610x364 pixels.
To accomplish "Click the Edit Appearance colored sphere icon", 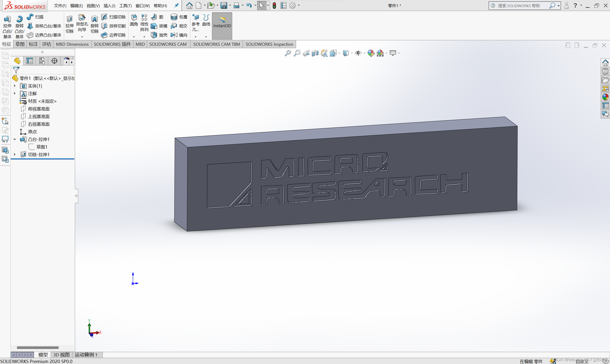I will (x=371, y=53).
